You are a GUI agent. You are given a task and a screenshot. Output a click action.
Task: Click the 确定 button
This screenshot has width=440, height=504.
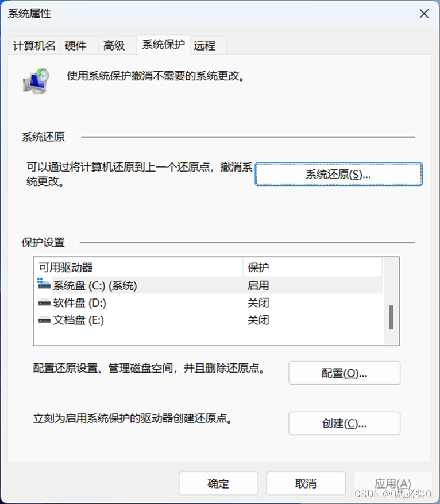[x=218, y=483]
